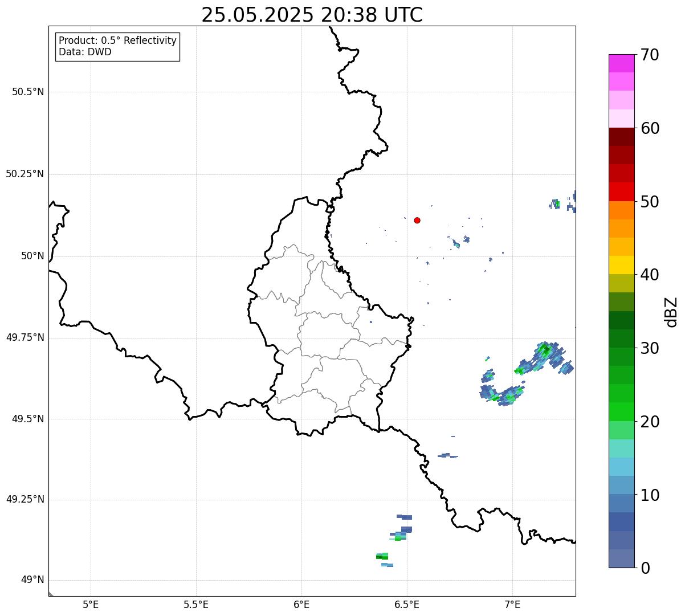The image size is (685, 616).
Task: Click the colorbar tick label '40'
Action: pos(650,275)
